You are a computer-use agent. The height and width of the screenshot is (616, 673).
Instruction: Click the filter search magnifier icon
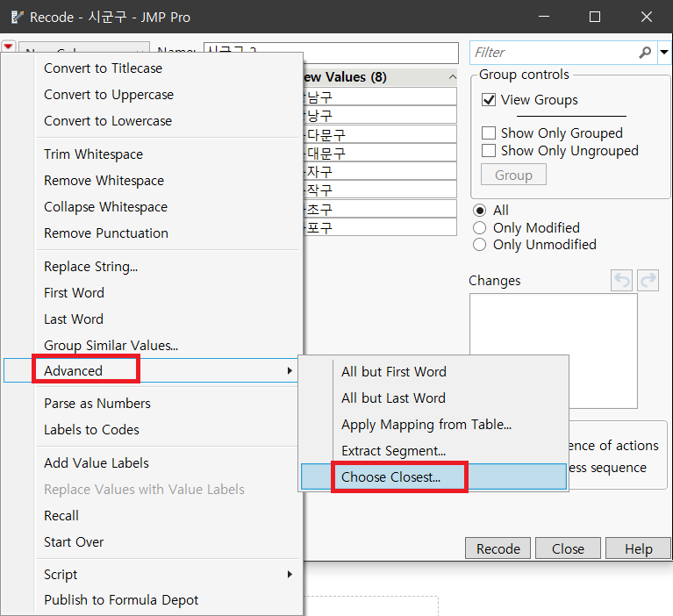point(646,53)
